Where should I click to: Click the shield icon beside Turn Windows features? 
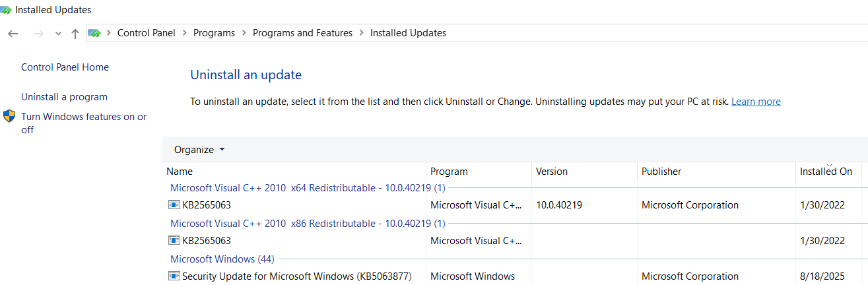pyautogui.click(x=9, y=117)
